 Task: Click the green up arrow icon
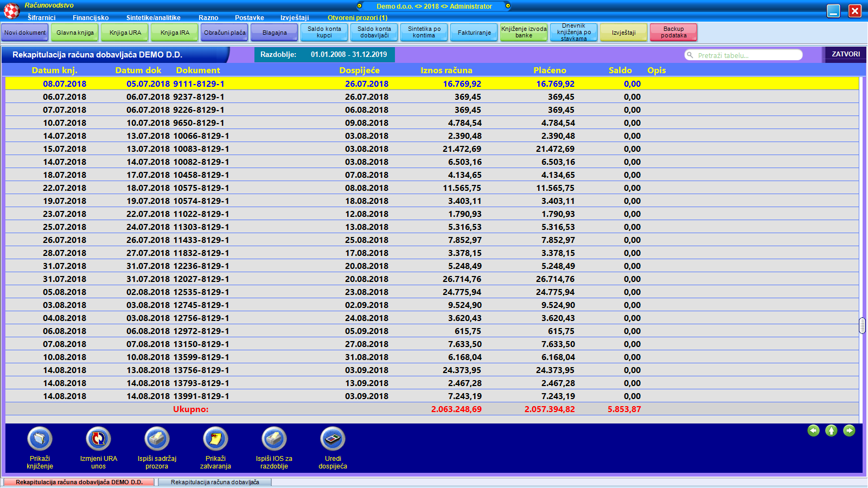[831, 431]
